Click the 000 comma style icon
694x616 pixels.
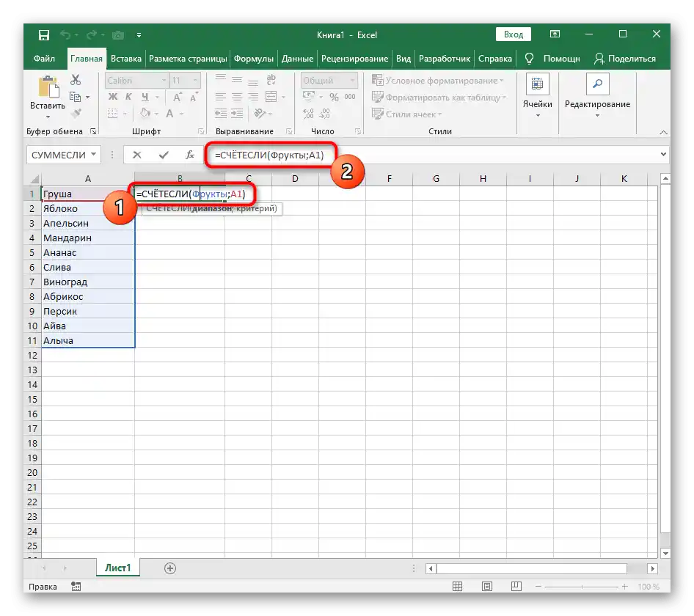(350, 97)
